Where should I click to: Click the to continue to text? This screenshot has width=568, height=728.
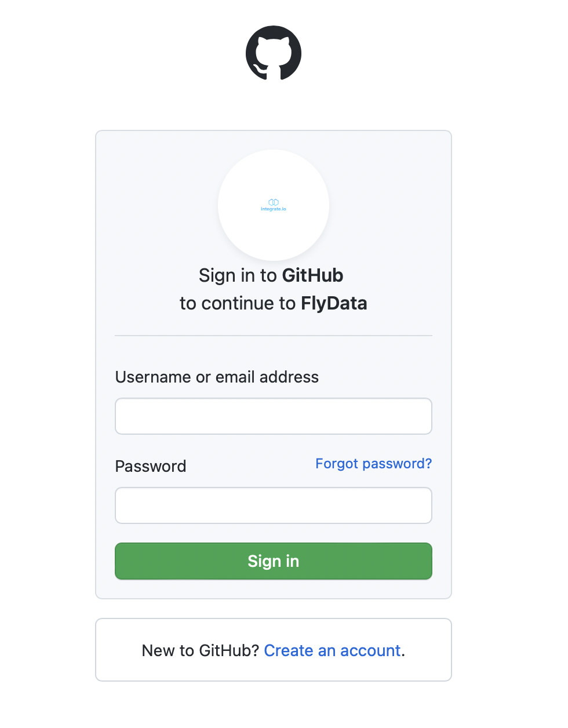point(238,303)
